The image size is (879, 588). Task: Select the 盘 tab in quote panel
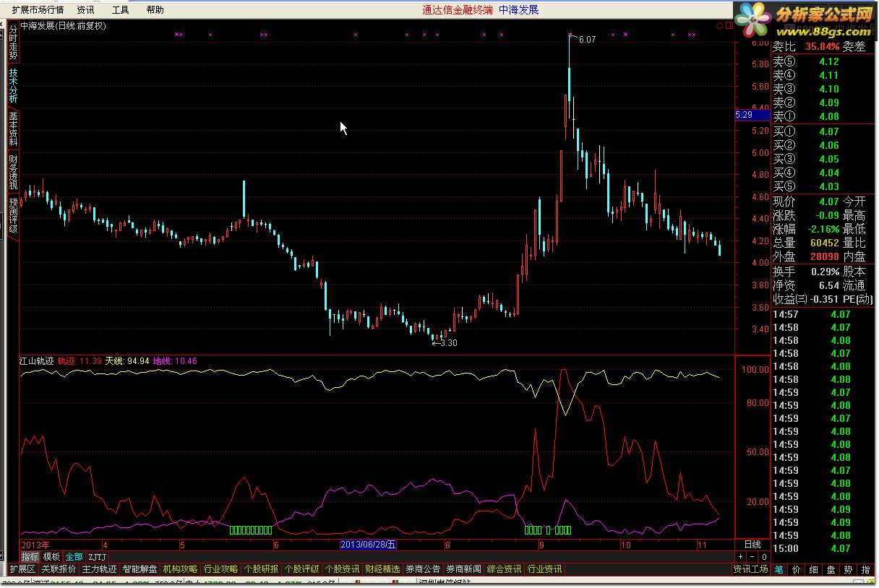click(x=831, y=569)
